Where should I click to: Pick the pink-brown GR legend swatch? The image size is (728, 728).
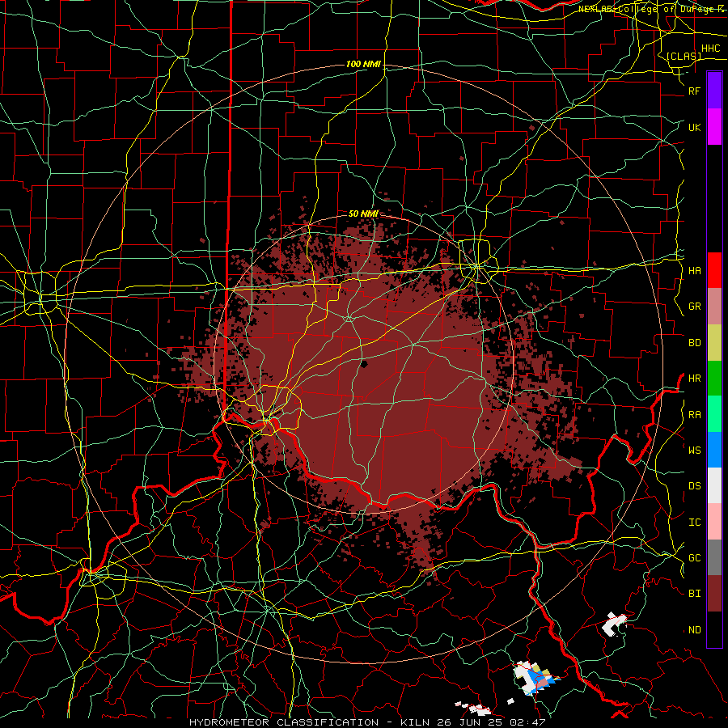point(714,307)
